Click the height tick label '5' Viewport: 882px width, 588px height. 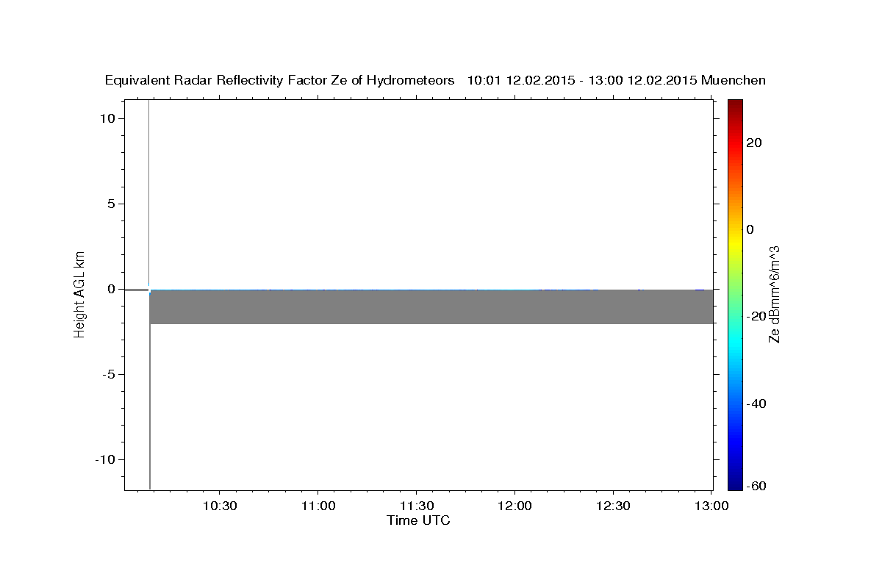[112, 204]
